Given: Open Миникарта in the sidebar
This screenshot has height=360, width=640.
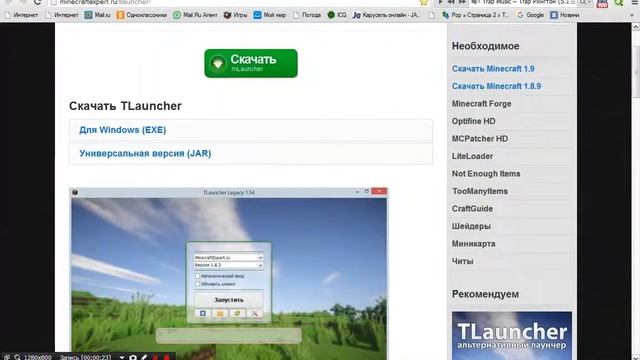Looking at the screenshot, I should pos(473,244).
